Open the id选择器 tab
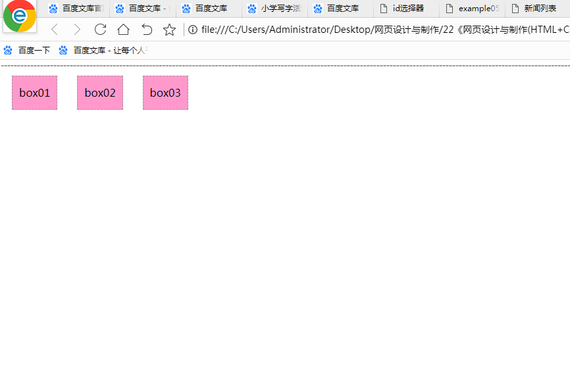This screenshot has height=392, width=570. pos(406,9)
